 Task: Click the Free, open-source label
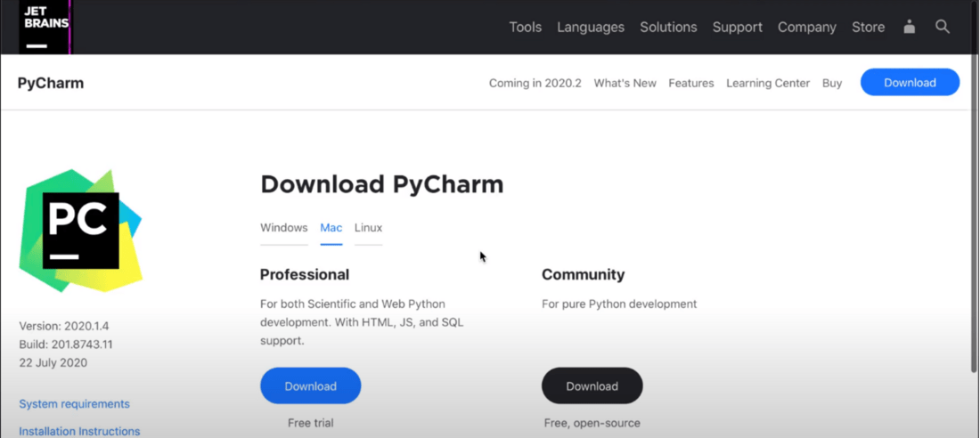(x=592, y=423)
